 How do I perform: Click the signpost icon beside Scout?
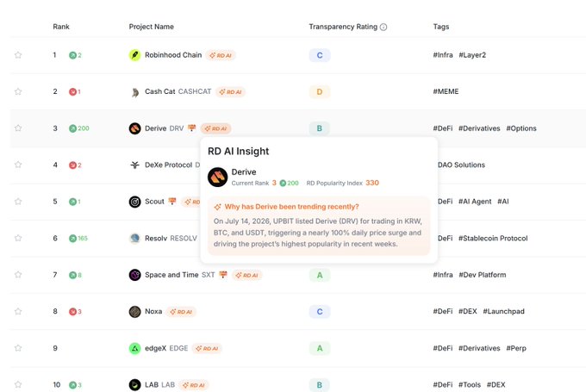pos(171,201)
